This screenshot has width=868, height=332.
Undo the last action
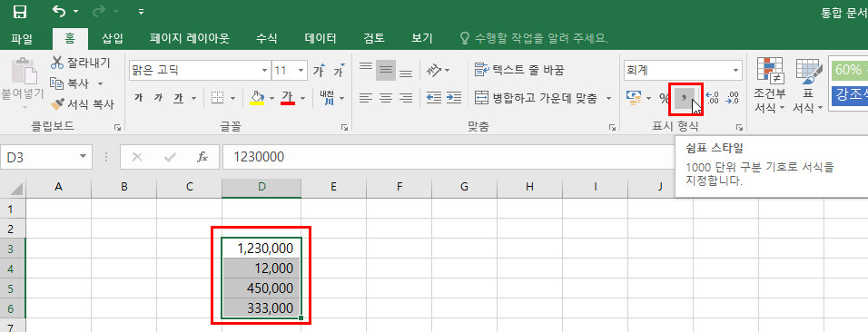pyautogui.click(x=59, y=11)
